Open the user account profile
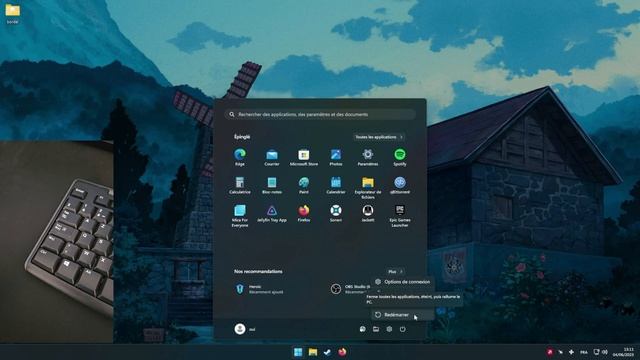640x360 pixels. [245, 329]
